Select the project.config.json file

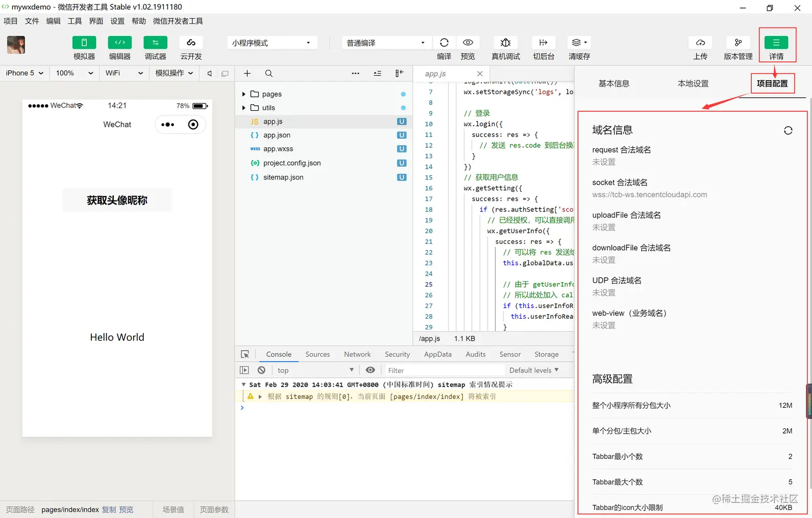(323, 163)
